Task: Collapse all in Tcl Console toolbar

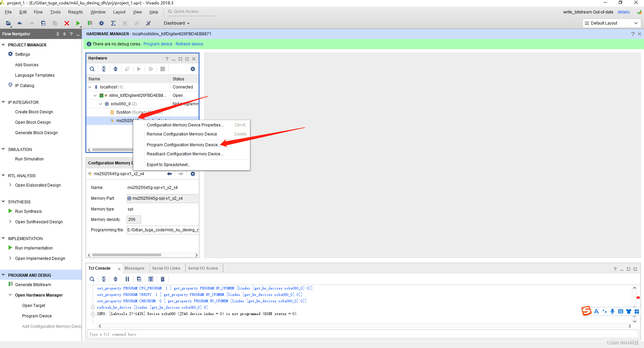Action: pos(104,279)
